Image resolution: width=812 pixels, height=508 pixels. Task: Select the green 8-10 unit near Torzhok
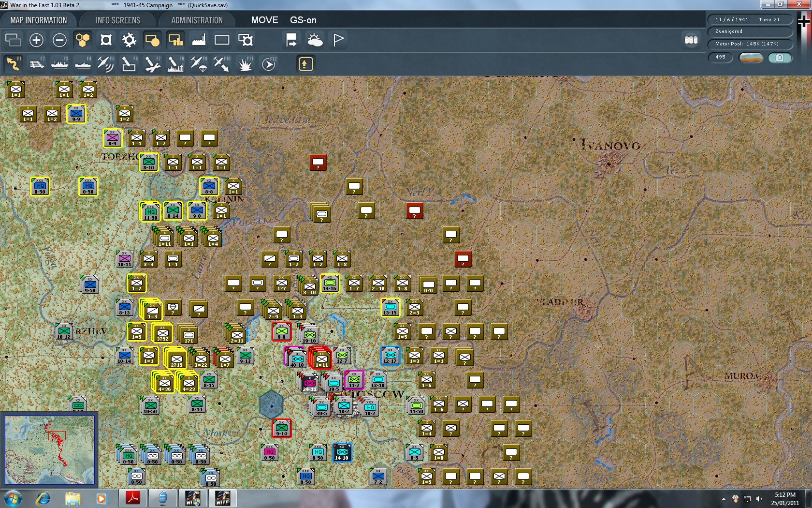[149, 162]
